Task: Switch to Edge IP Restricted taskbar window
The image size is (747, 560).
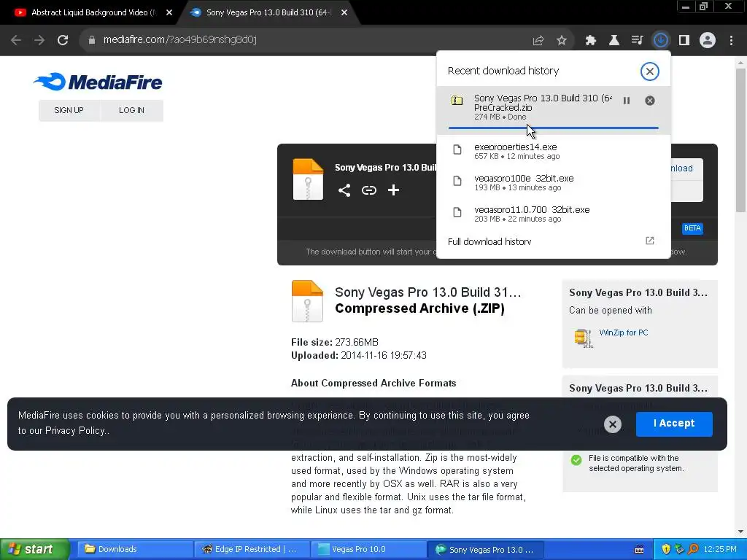Action: (252, 550)
